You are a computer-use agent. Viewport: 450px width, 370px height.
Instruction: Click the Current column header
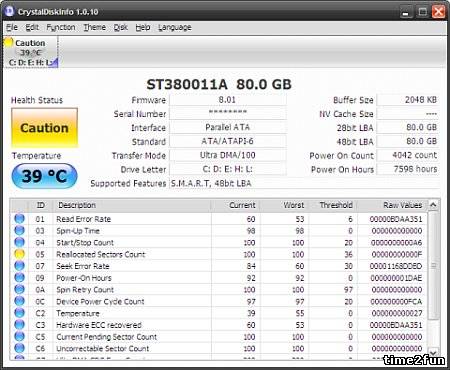[x=235, y=205]
